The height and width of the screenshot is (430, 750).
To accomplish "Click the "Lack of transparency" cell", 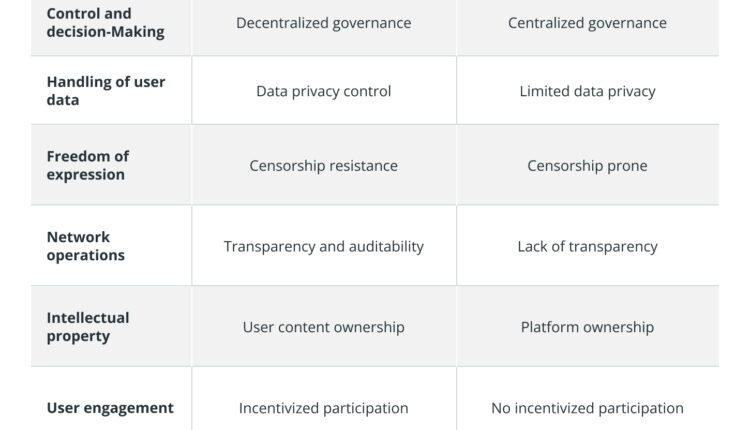I will pos(587,246).
